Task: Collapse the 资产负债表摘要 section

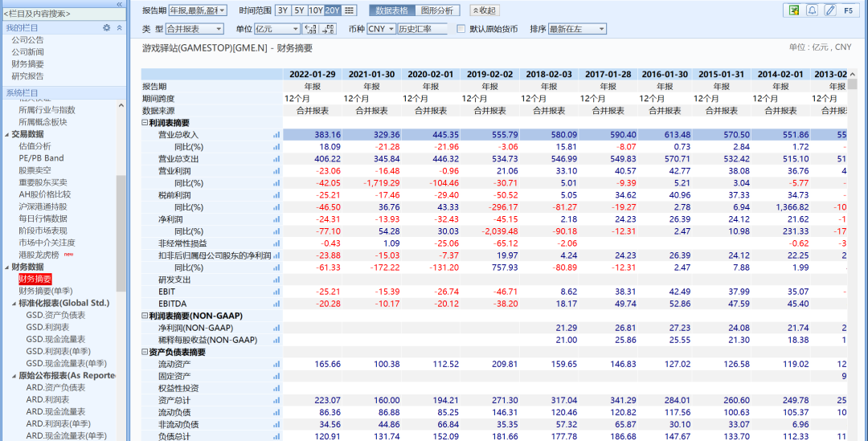Action: (x=145, y=353)
